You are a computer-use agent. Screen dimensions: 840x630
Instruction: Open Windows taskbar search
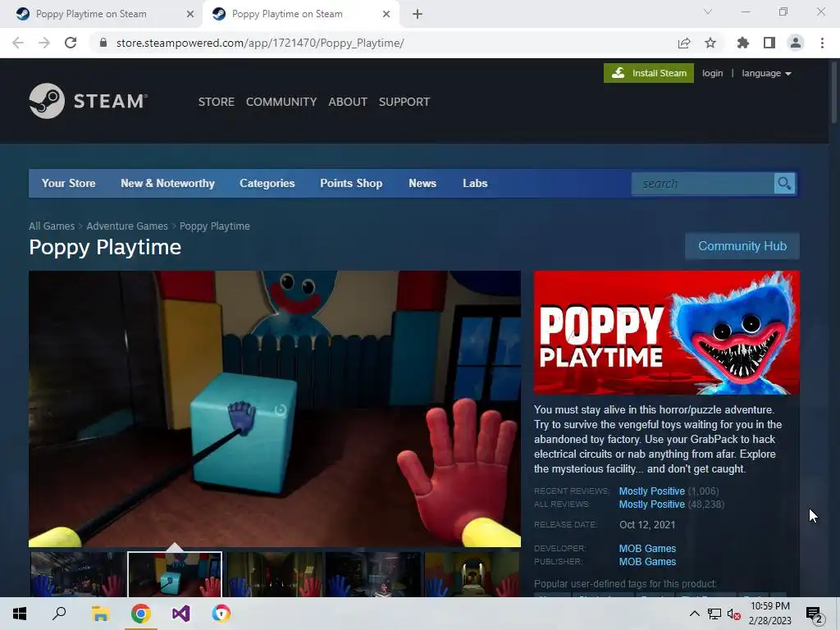pos(59,614)
